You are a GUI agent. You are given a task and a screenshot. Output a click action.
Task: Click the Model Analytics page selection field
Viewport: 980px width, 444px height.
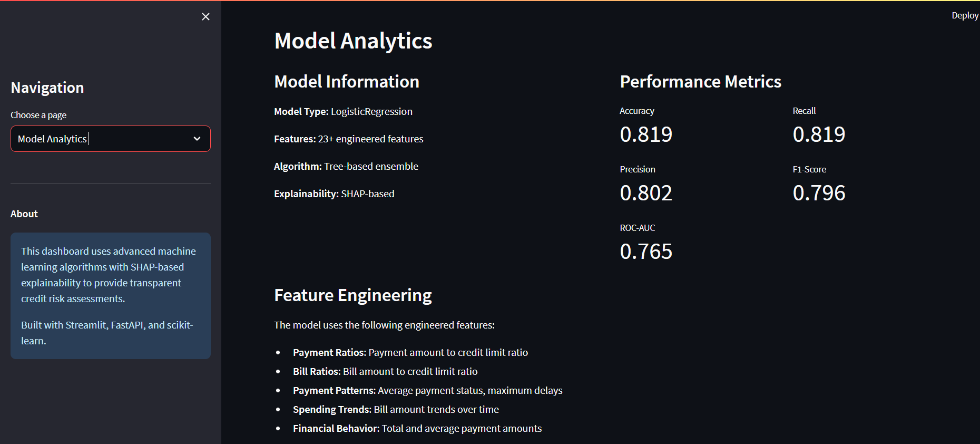coord(100,139)
